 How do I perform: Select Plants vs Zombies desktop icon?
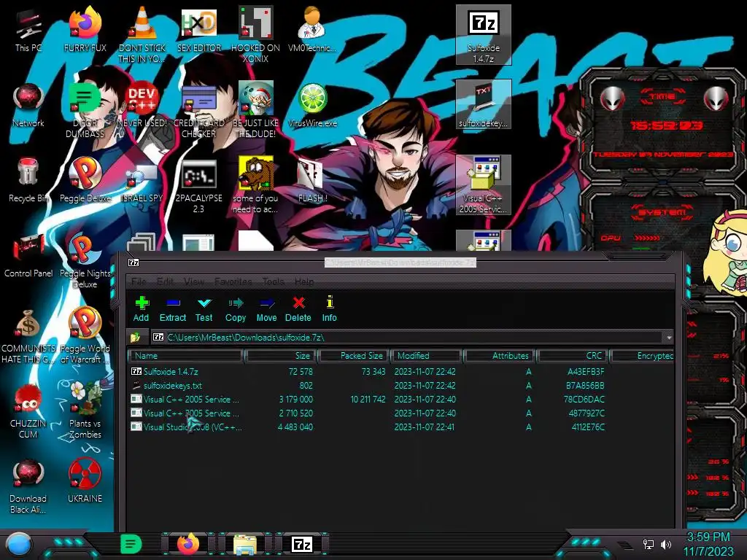tap(85, 411)
